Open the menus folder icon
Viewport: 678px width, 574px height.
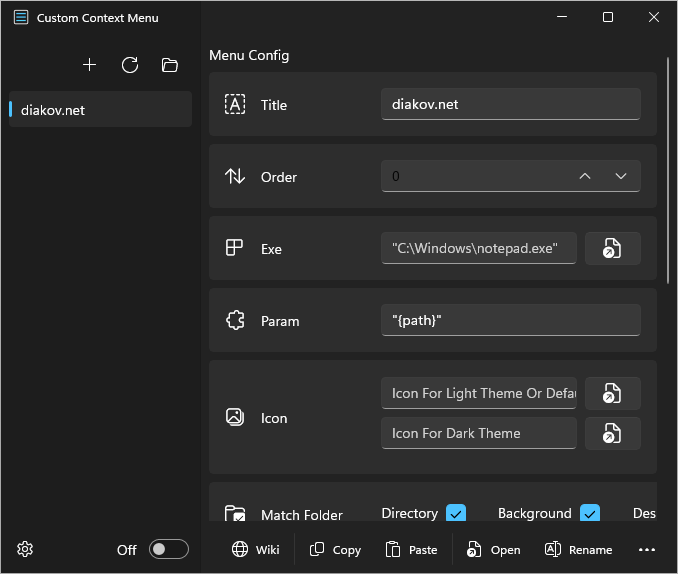pos(170,65)
